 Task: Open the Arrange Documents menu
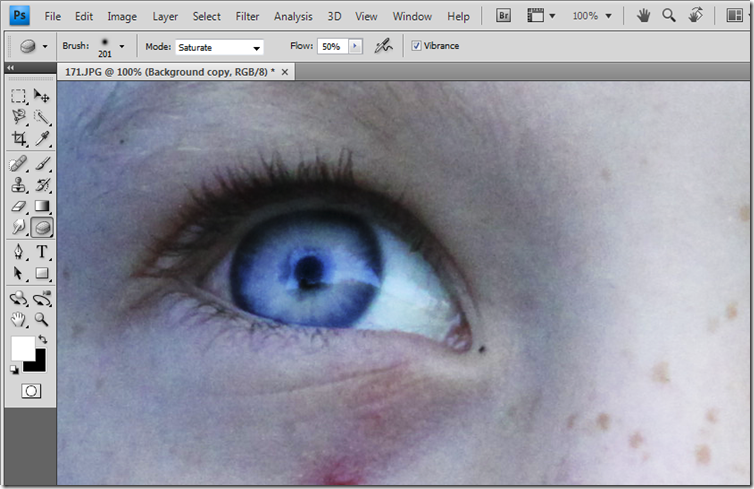[736, 16]
